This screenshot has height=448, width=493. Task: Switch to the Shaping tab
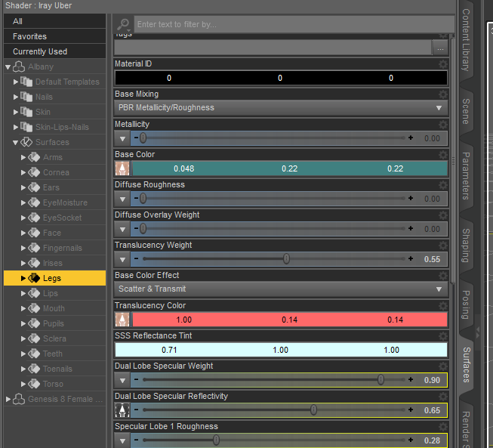[x=466, y=246]
